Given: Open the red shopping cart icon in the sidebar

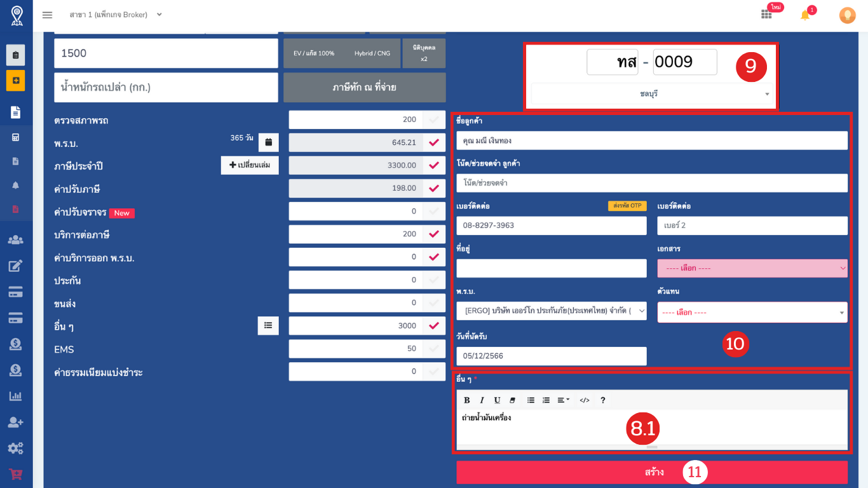Looking at the screenshot, I should pos(16,474).
